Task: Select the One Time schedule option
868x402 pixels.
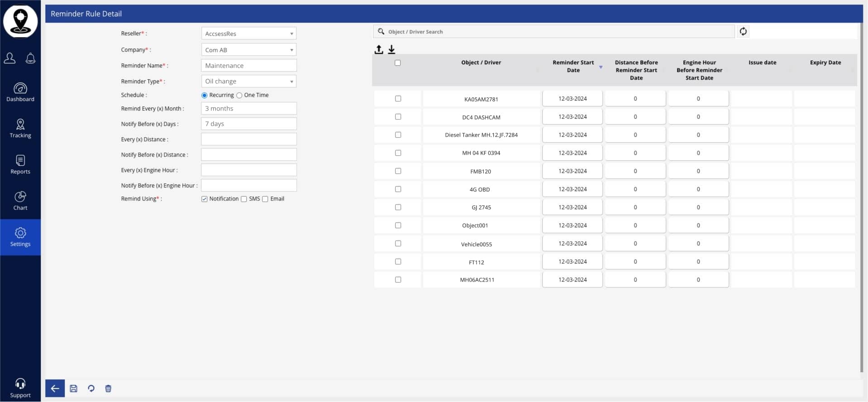Action: pyautogui.click(x=239, y=96)
